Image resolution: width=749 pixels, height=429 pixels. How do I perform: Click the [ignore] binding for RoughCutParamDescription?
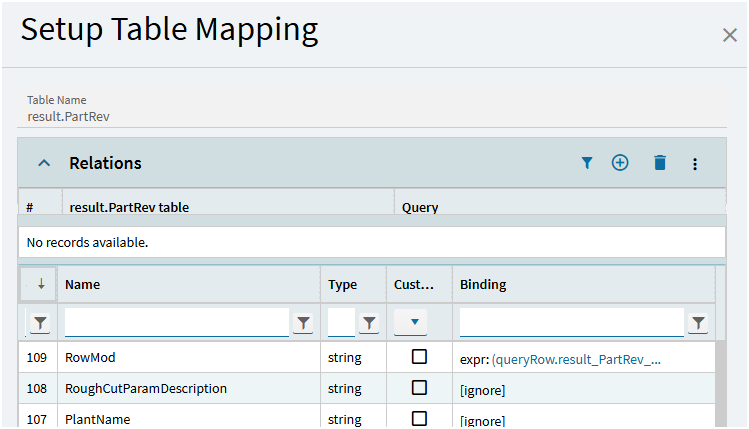(x=482, y=389)
